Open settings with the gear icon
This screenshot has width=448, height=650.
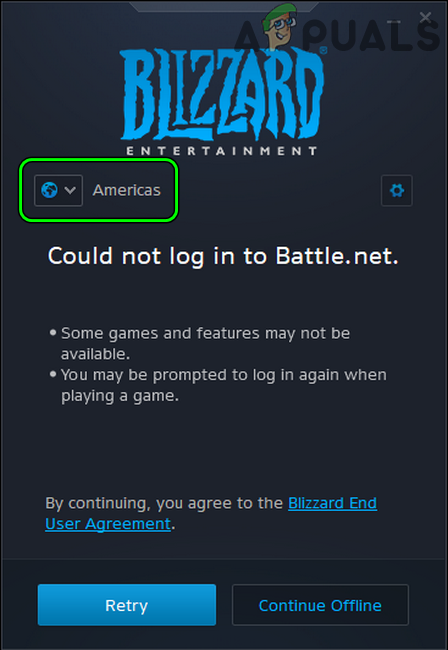click(397, 190)
